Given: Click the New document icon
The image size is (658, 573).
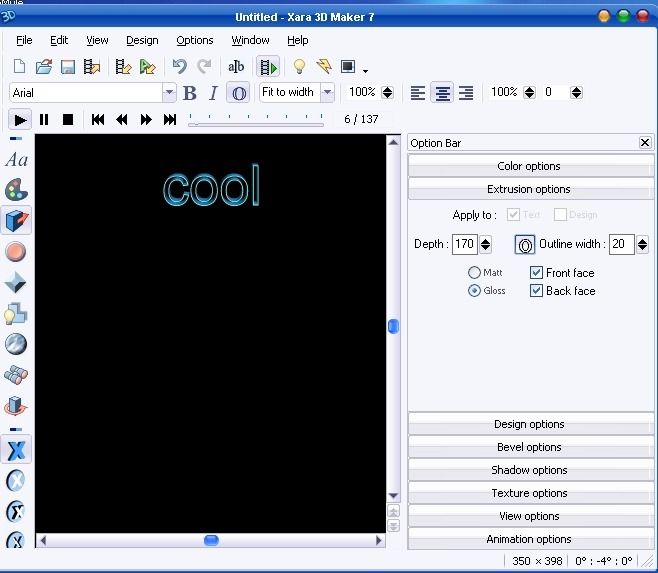Looking at the screenshot, I should tap(19, 67).
